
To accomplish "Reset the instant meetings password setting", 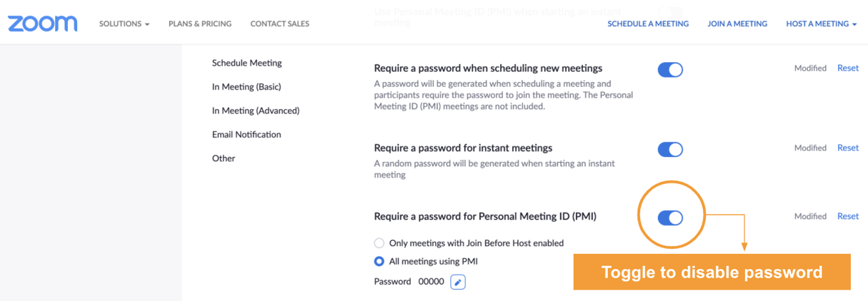I will [848, 148].
